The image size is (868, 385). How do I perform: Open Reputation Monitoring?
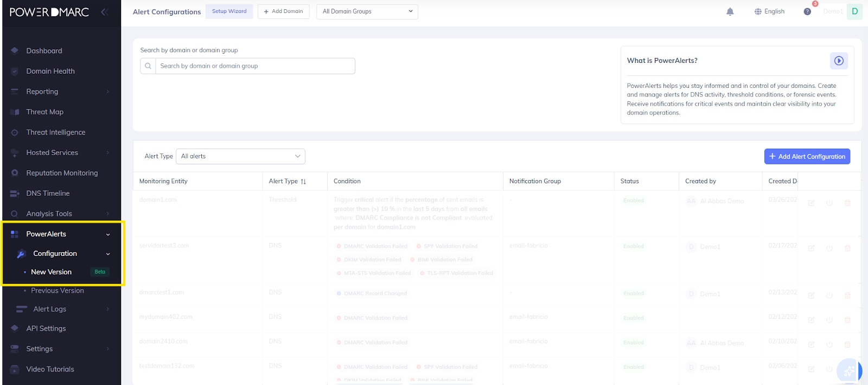coord(61,173)
